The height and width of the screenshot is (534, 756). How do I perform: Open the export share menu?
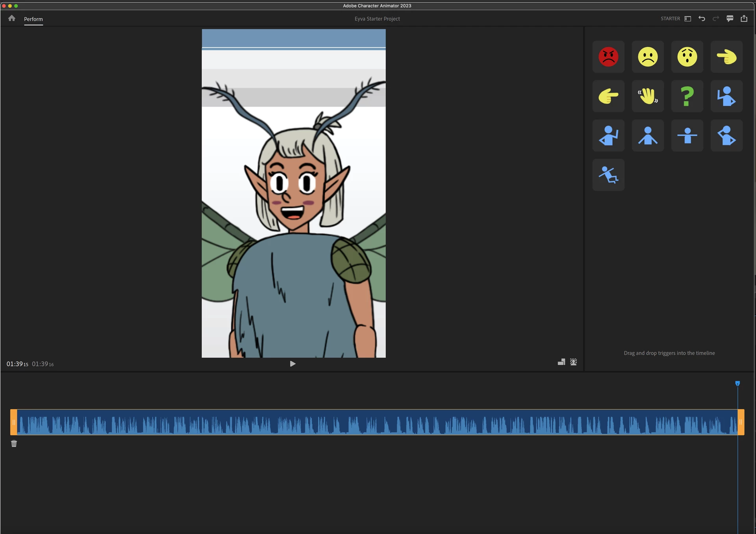(x=744, y=19)
